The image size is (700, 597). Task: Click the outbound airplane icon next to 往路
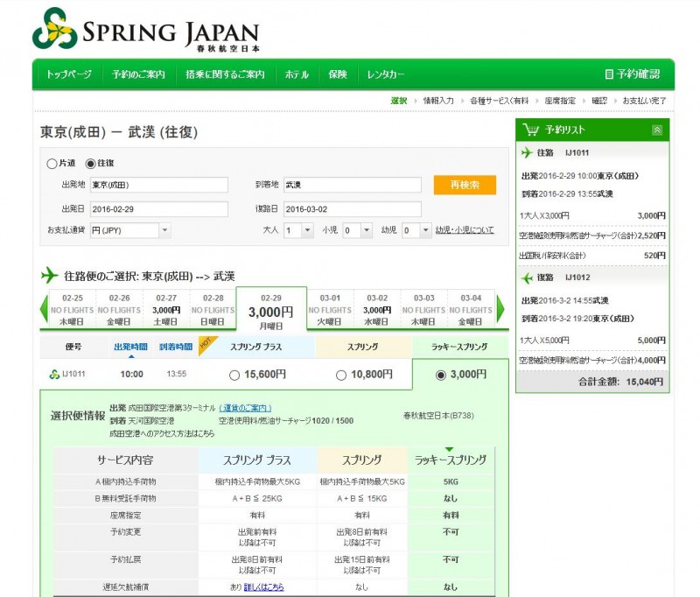point(527,151)
